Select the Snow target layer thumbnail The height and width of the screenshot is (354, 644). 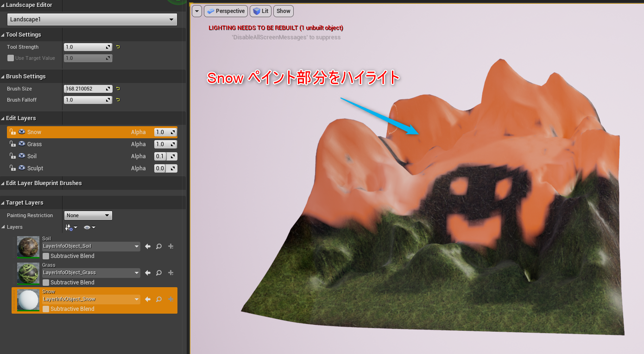coord(28,300)
